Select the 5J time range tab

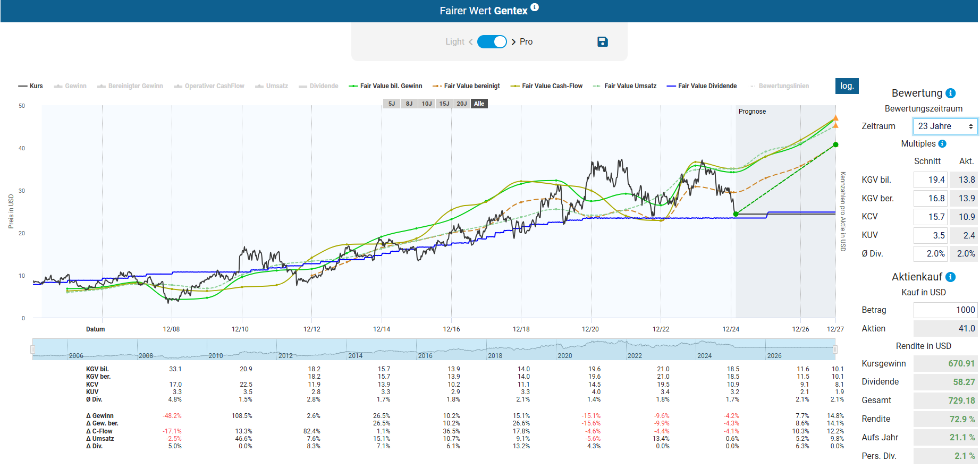click(x=392, y=104)
